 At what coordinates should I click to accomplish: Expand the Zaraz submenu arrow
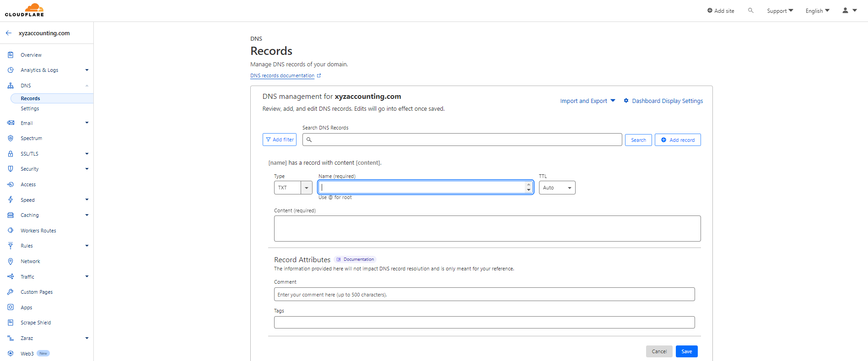coord(86,338)
